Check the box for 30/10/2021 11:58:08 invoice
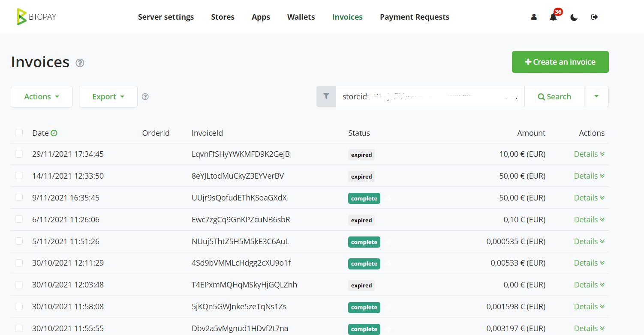The height and width of the screenshot is (335, 644). 19,306
